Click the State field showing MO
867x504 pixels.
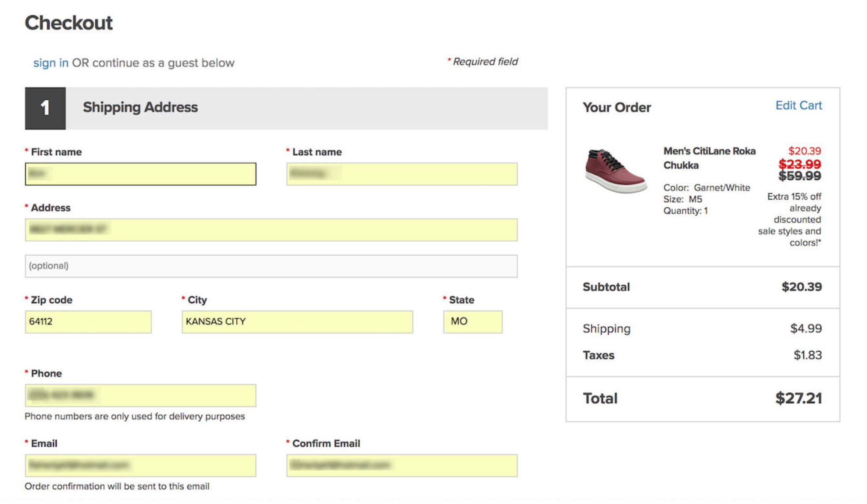click(x=472, y=322)
